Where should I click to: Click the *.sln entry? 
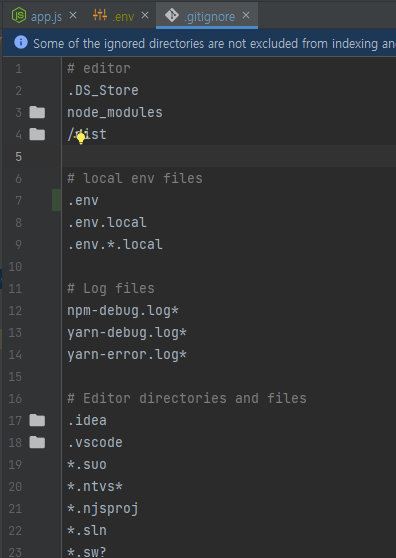pyautogui.click(x=87, y=531)
